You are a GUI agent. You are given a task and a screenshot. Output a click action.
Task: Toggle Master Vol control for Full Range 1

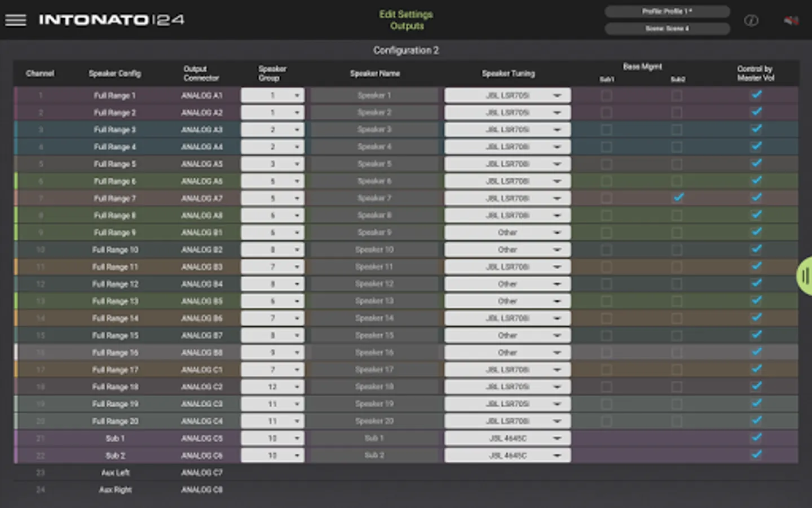click(757, 95)
